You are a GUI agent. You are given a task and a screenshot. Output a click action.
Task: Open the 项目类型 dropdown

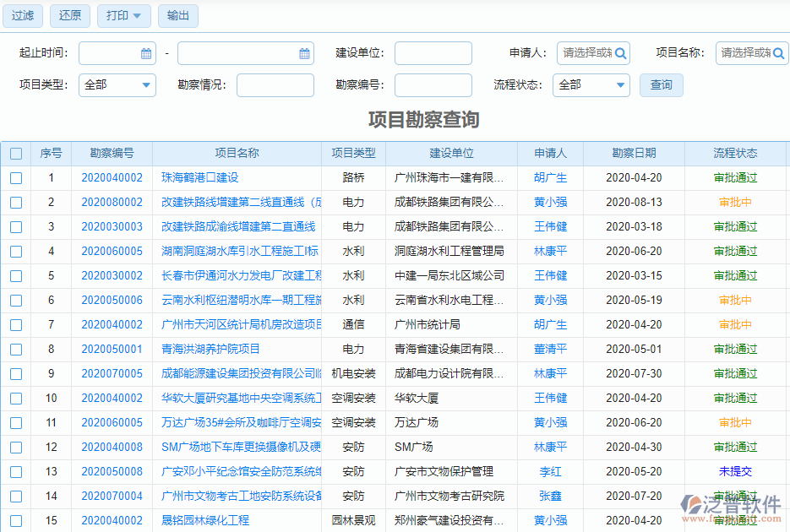(x=117, y=84)
